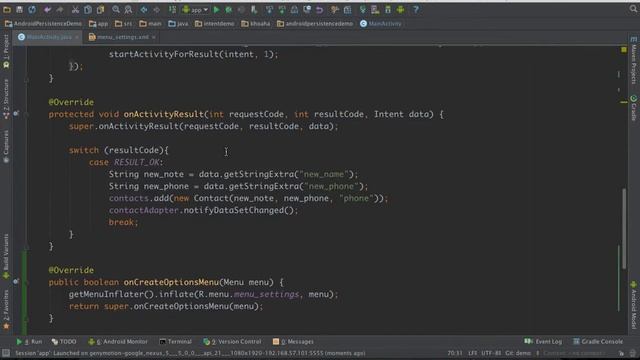Click the override gutter icon beside onActivityResult

click(16, 113)
